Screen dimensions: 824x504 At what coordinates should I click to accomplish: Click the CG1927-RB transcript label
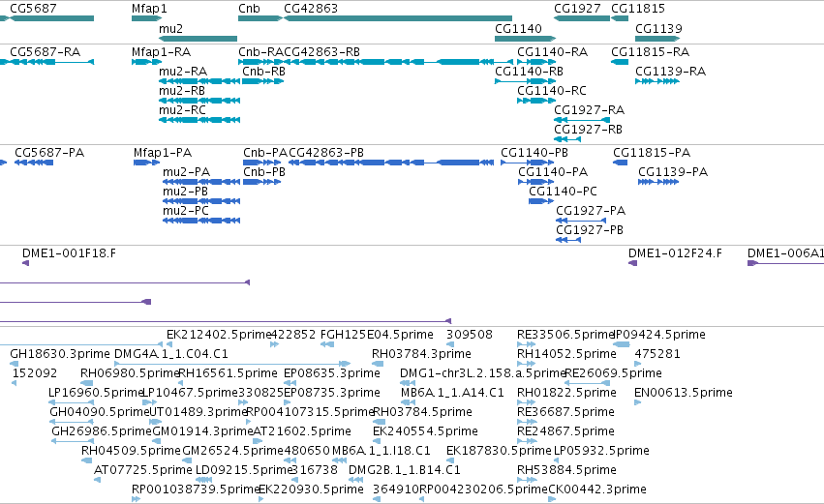click(589, 130)
